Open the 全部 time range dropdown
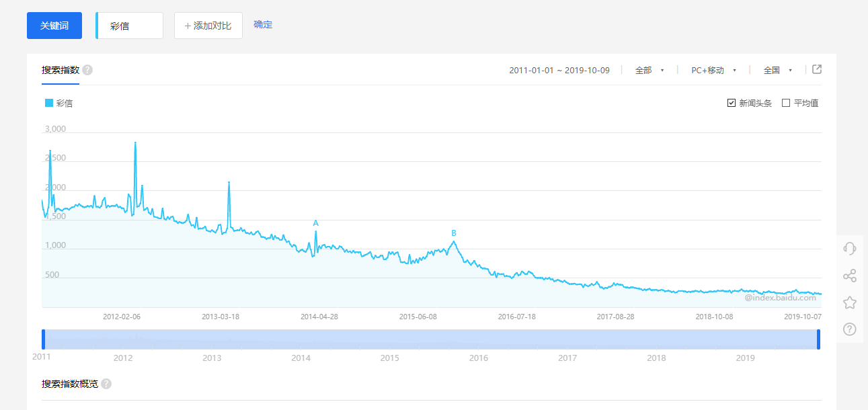 pos(649,70)
